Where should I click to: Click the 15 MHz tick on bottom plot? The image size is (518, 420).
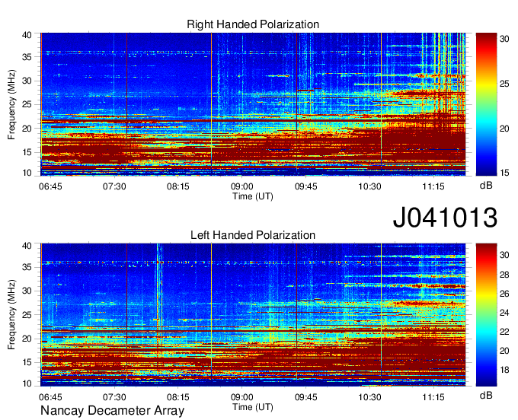27,362
